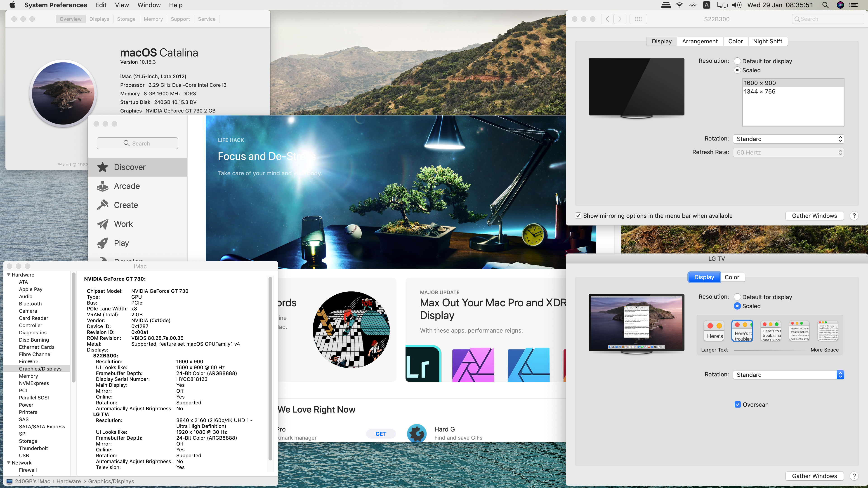Show all preferences grid icon

tap(638, 19)
